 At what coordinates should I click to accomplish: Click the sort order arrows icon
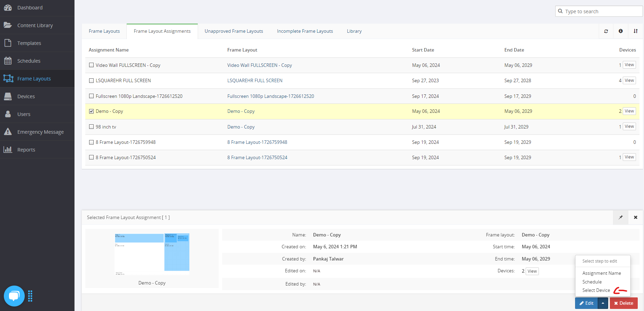[636, 31]
